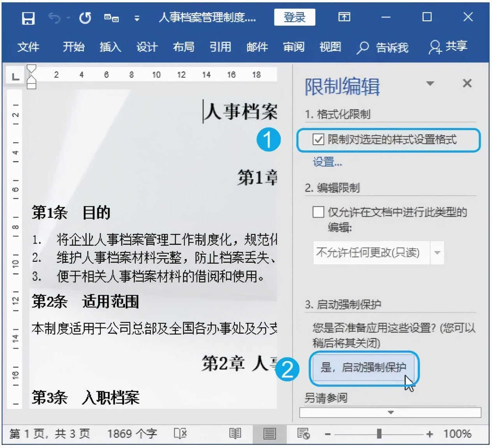Enable 仅允许在文档中进行此类型的编辑
Image resolution: width=492 pixels, height=448 pixels.
[x=318, y=212]
